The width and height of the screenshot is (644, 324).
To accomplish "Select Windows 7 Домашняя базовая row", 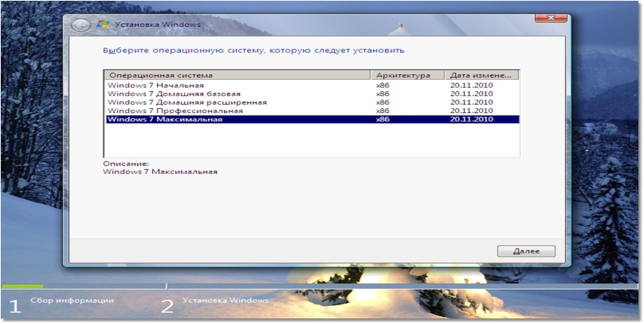I will [x=312, y=94].
